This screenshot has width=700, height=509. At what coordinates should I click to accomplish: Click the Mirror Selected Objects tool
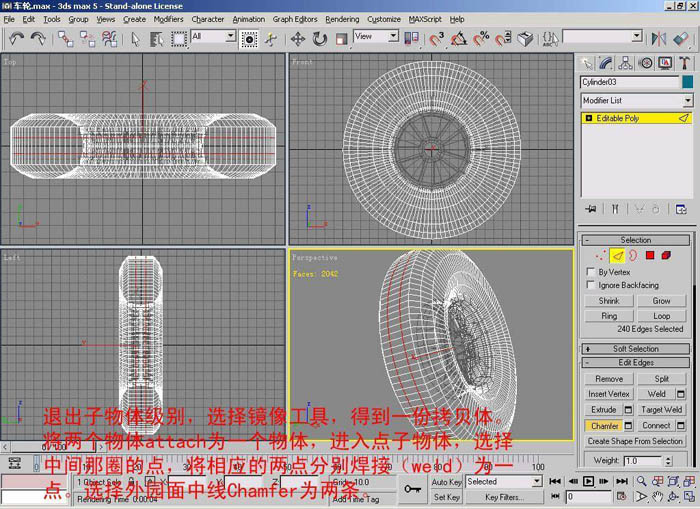point(658,39)
